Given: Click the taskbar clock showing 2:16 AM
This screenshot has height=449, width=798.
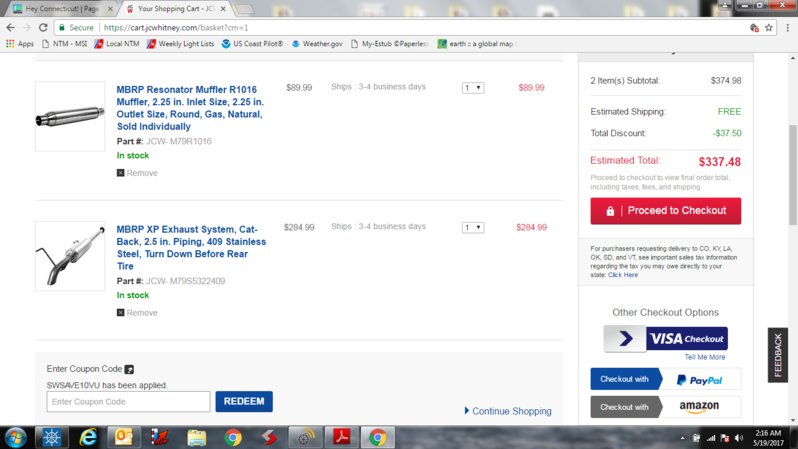Looking at the screenshot, I should 768,438.
